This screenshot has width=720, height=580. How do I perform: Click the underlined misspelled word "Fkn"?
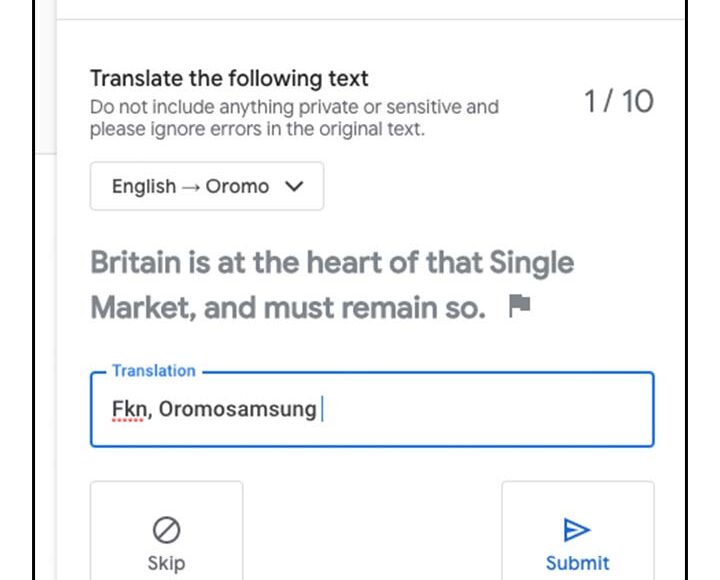click(129, 409)
